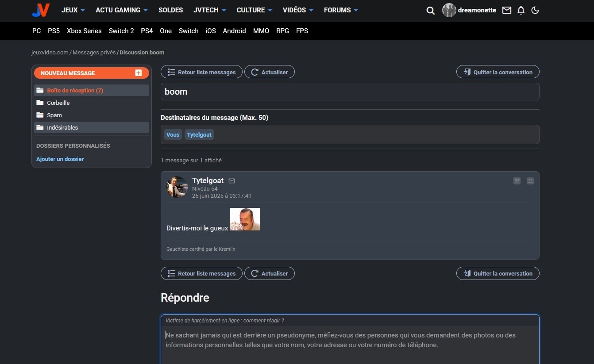Screen dimensions: 594x364
Task: Open the private messages envelope icon
Action: [x=507, y=10]
